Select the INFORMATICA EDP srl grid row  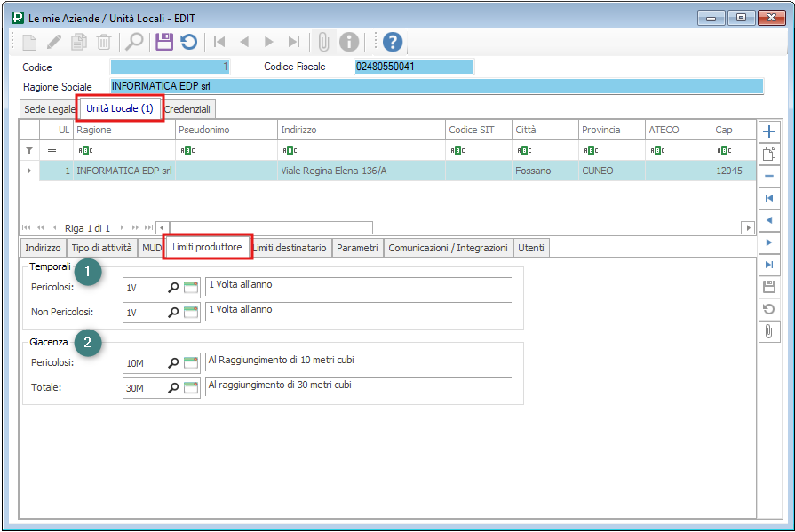click(266, 171)
